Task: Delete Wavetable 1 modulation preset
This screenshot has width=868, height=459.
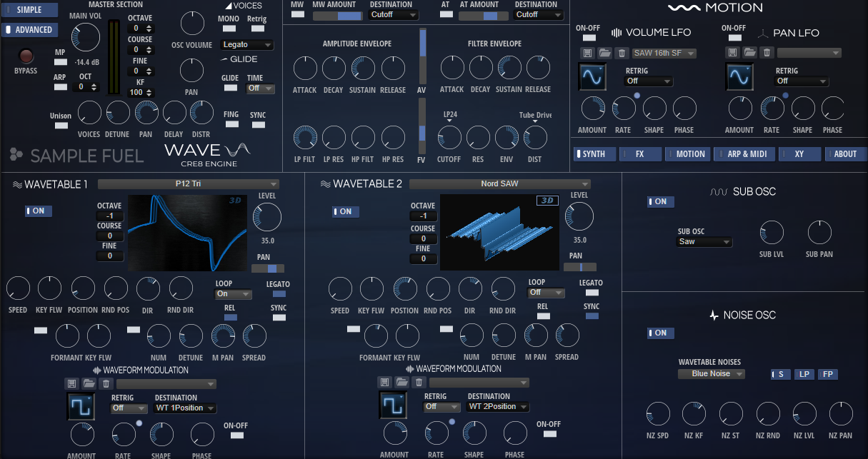Action: 106,383
